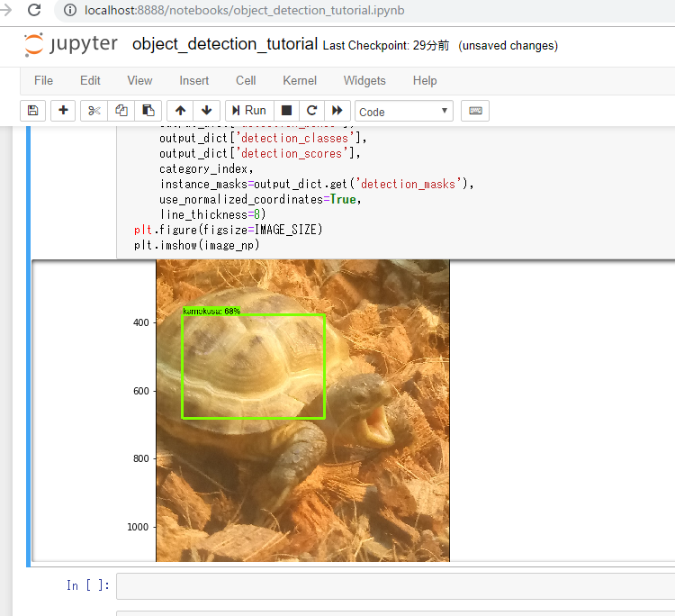Open the command palette keyboard icon
Screen dimensions: 675x616
475,111
